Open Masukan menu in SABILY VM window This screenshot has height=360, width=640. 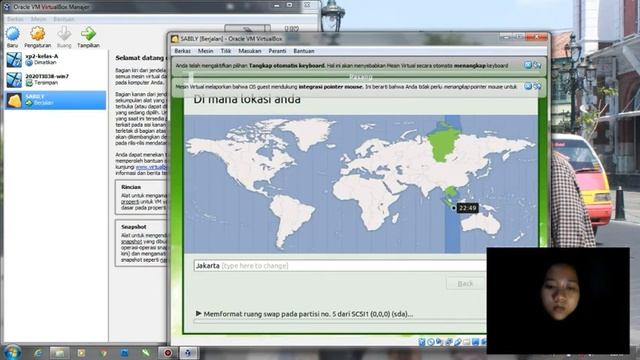click(250, 51)
